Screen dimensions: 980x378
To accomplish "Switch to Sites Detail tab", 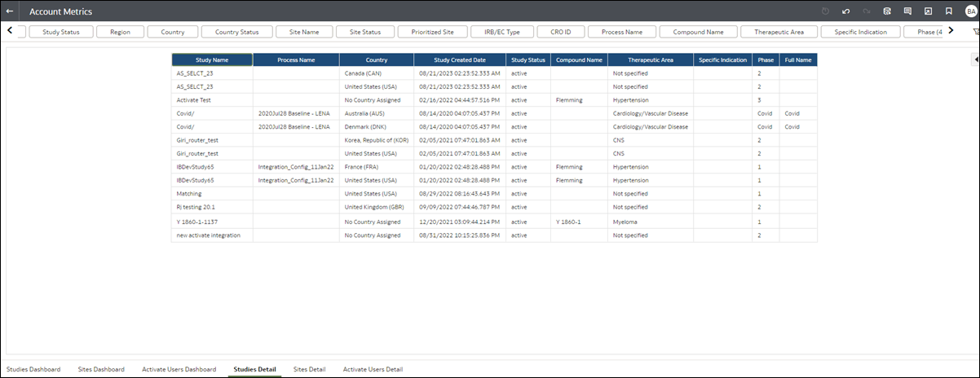I will pos(309,369).
